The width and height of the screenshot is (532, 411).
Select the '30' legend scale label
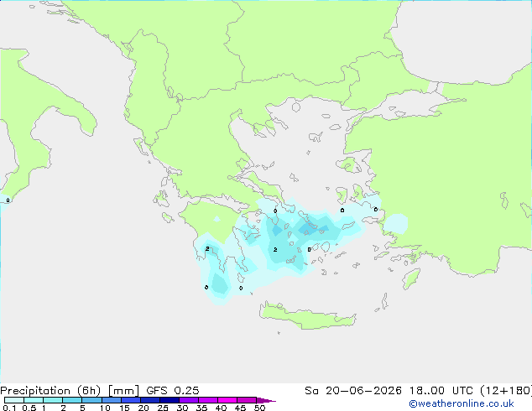[182, 408]
